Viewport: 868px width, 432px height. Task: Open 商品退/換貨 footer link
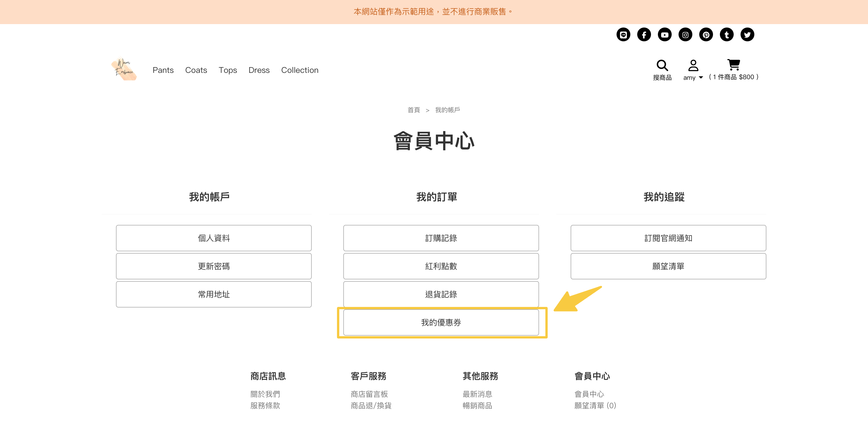click(x=371, y=405)
